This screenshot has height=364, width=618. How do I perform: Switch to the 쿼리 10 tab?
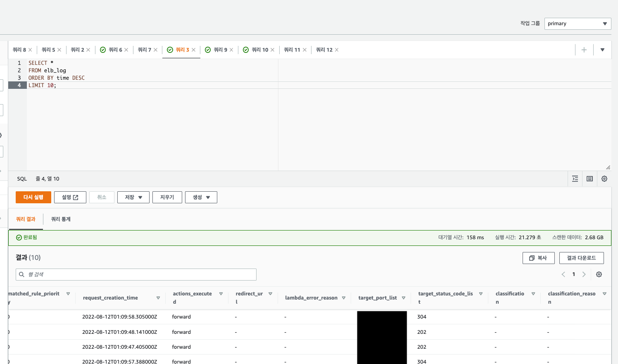click(259, 50)
